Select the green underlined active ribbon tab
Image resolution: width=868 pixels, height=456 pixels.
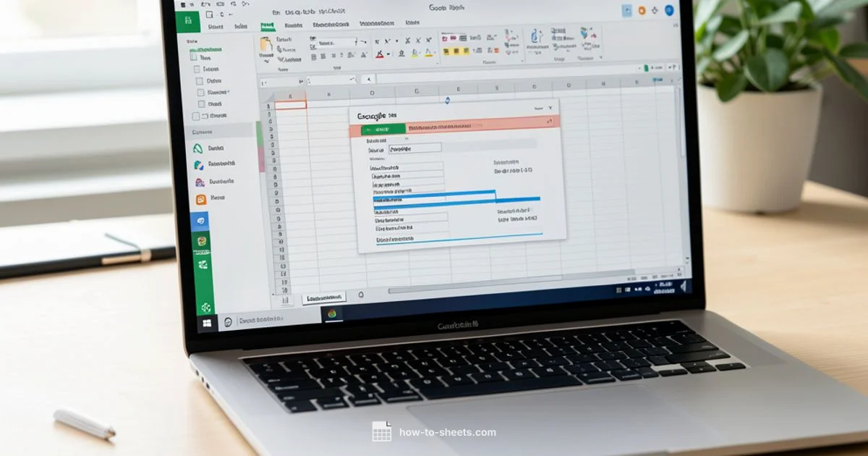coord(267,25)
